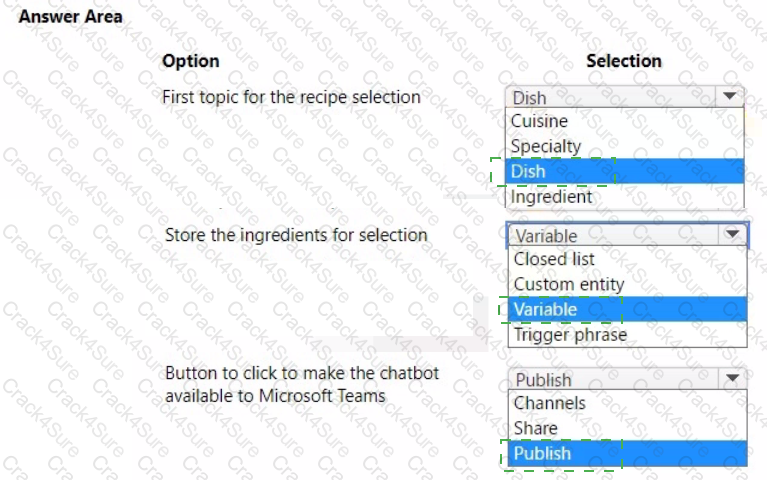
Task: Select the Trigger phrase option
Action: click(x=570, y=334)
